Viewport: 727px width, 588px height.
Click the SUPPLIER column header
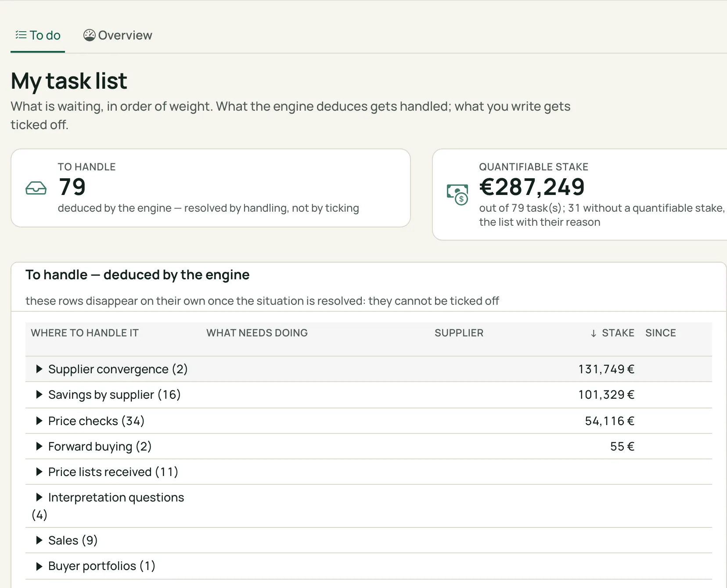(x=459, y=333)
